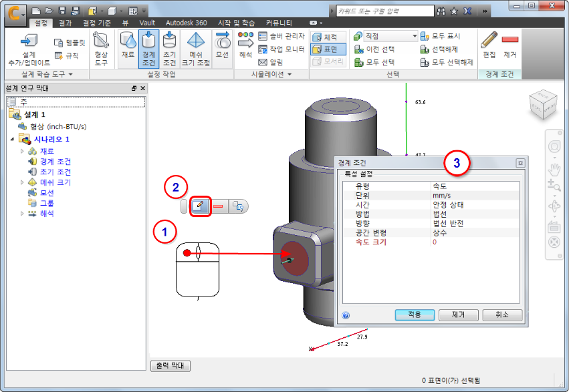
Task: Click 모두 표시
Action: [x=440, y=36]
